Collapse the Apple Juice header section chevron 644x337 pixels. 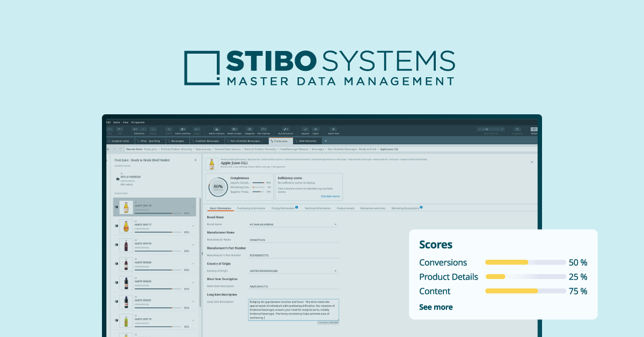pyautogui.click(x=532, y=162)
